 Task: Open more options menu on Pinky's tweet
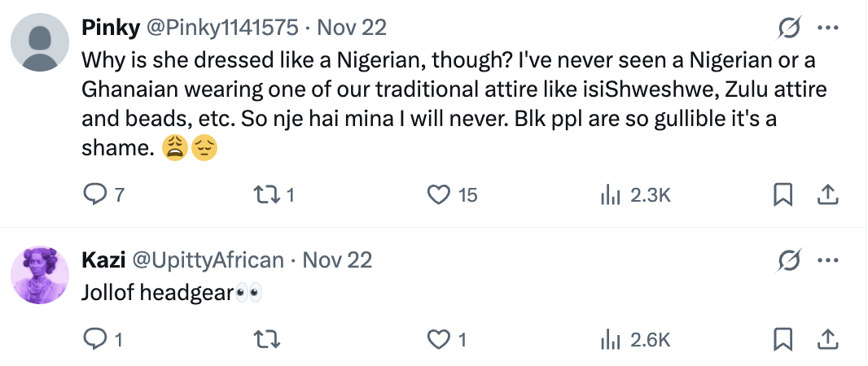click(827, 28)
